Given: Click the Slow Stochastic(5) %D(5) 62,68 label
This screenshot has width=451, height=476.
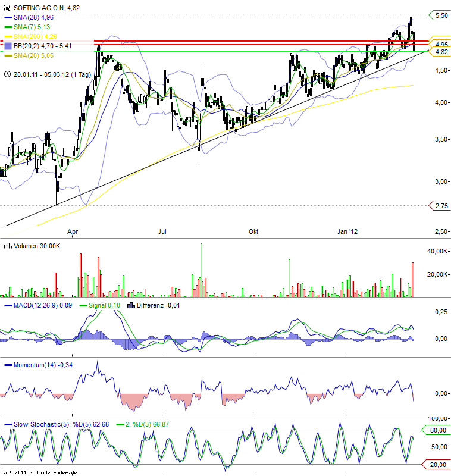Looking at the screenshot, I should [61, 424].
